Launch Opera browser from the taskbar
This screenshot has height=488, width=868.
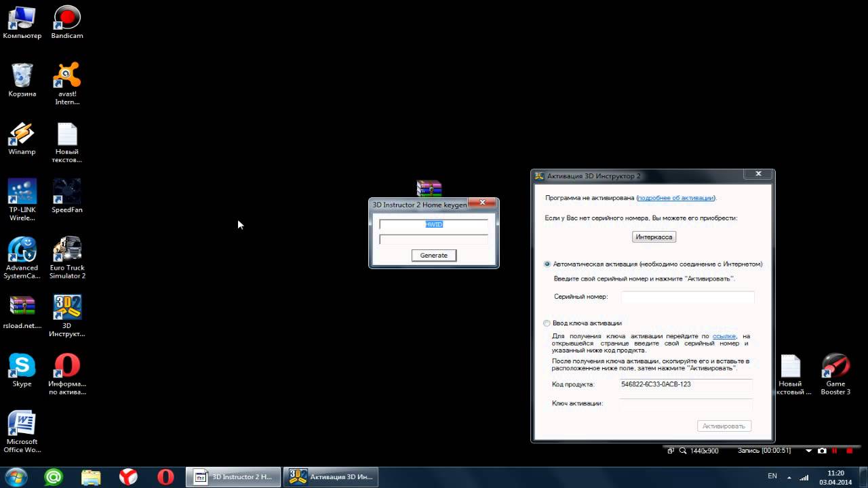(x=165, y=476)
